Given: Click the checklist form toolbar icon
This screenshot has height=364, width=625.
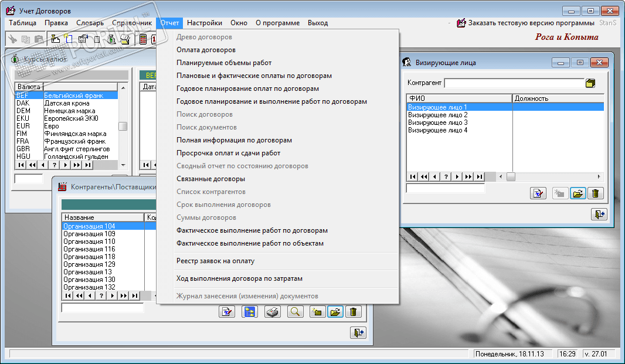Looking at the screenshot, I should coord(83,39).
